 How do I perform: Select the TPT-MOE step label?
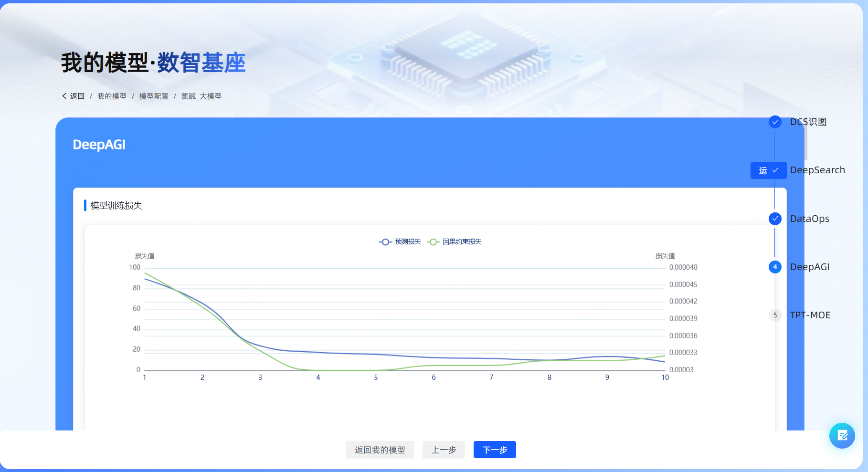(x=810, y=315)
